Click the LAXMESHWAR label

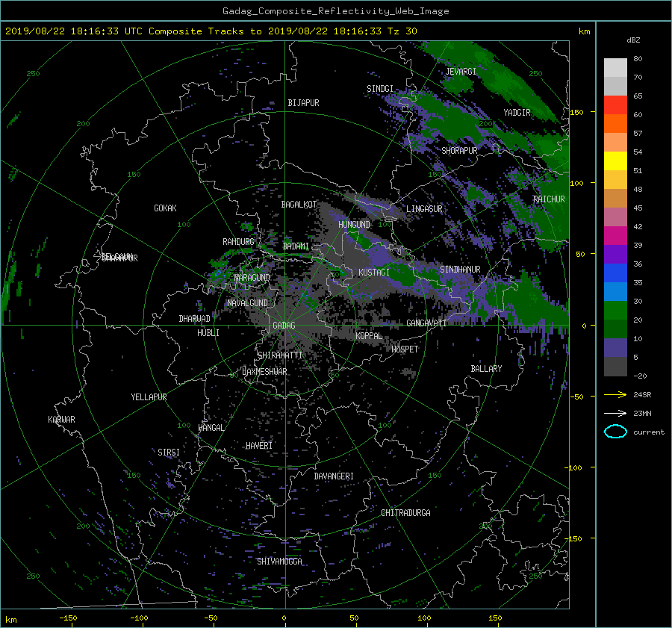(264, 372)
